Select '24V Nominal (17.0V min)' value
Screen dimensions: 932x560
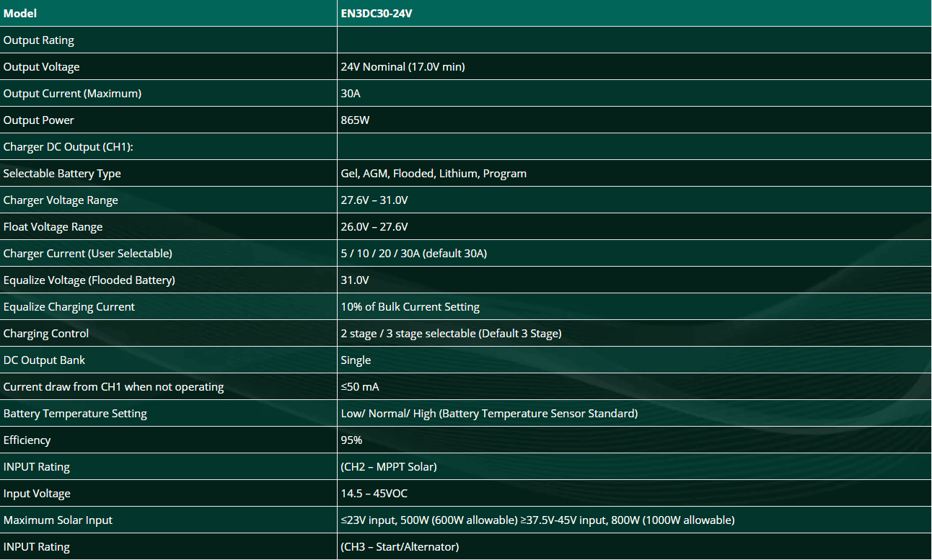point(403,67)
